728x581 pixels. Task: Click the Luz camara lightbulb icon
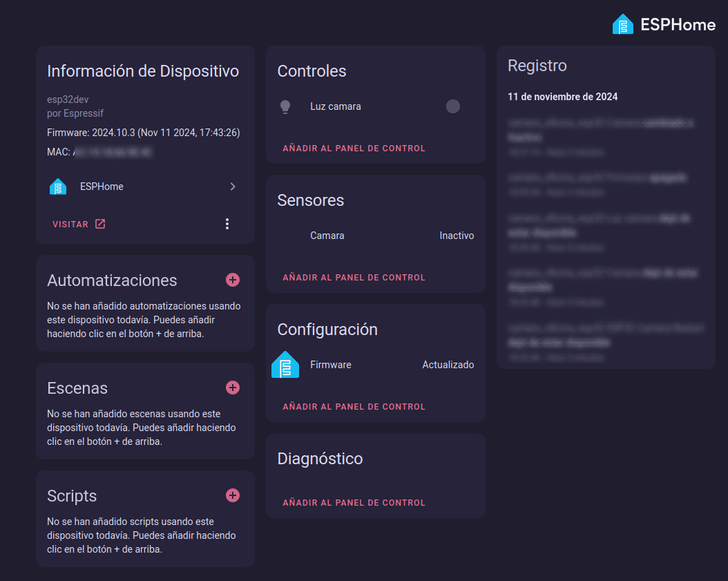click(285, 106)
